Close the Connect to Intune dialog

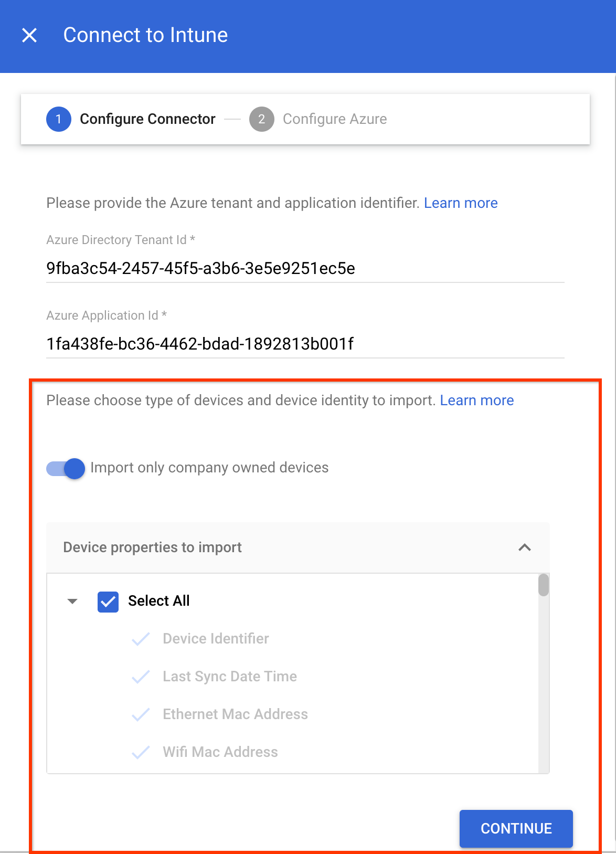tap(29, 35)
